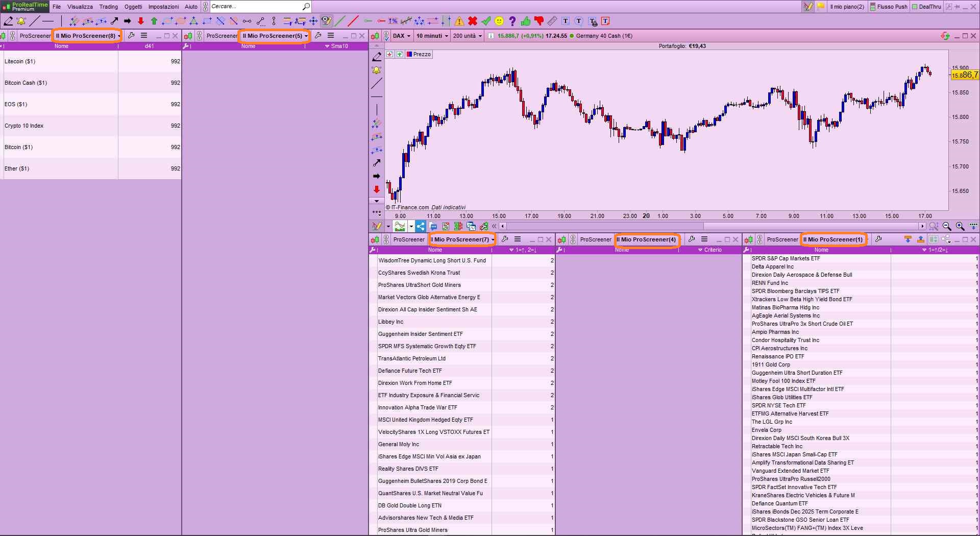Open the Visualizza menu
The width and height of the screenshot is (980, 536).
[x=80, y=7]
